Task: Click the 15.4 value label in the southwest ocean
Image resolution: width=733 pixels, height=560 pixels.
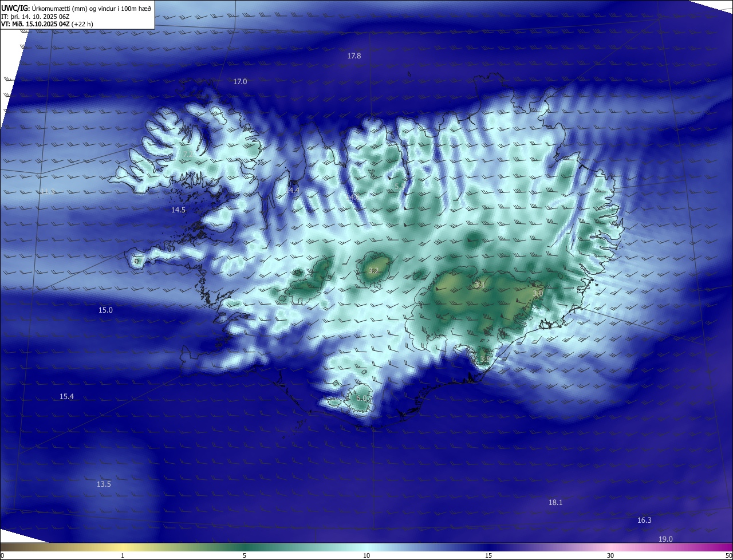Action: 67,396
